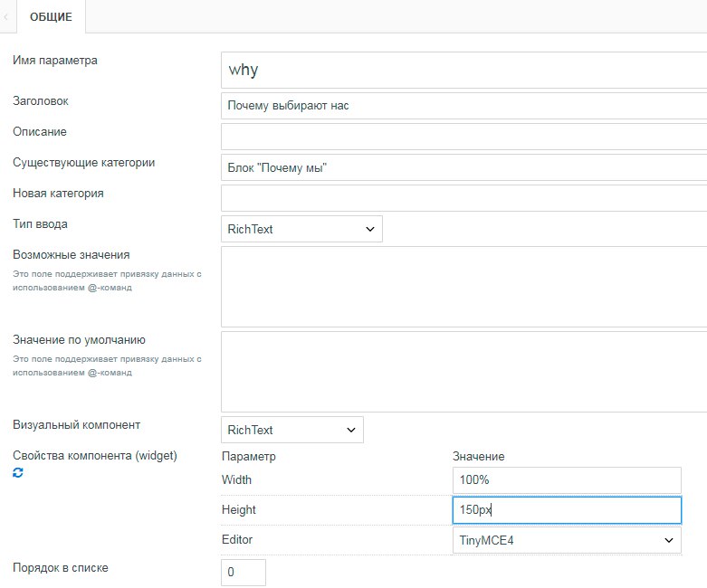Click the left tab scroll arrow

coord(5,17)
